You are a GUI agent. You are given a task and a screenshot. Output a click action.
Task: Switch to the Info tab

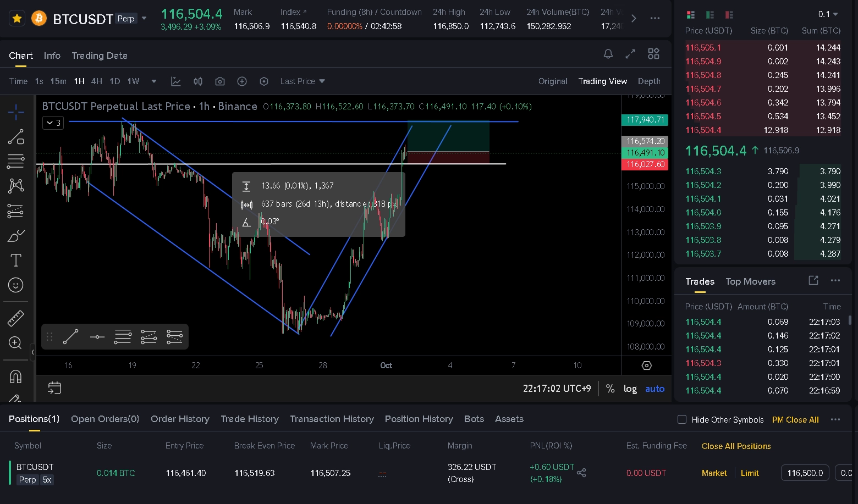pyautogui.click(x=52, y=56)
